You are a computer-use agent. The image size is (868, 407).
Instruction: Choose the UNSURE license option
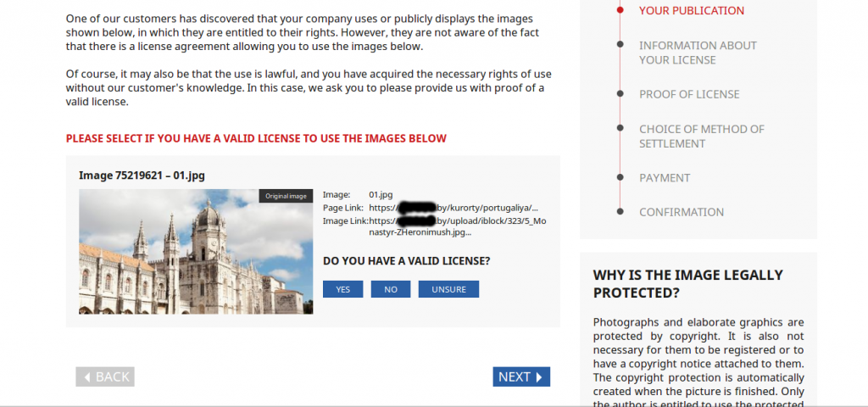448,289
